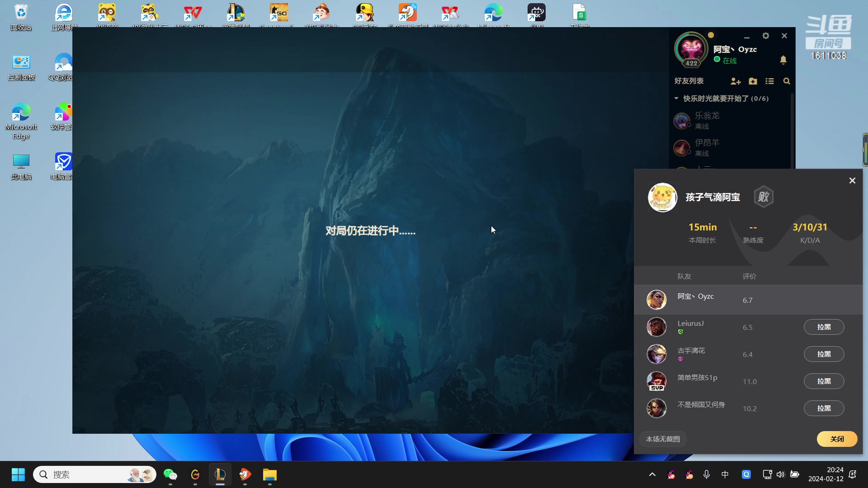Open the 此电脑 desktop icon

pos(21,166)
